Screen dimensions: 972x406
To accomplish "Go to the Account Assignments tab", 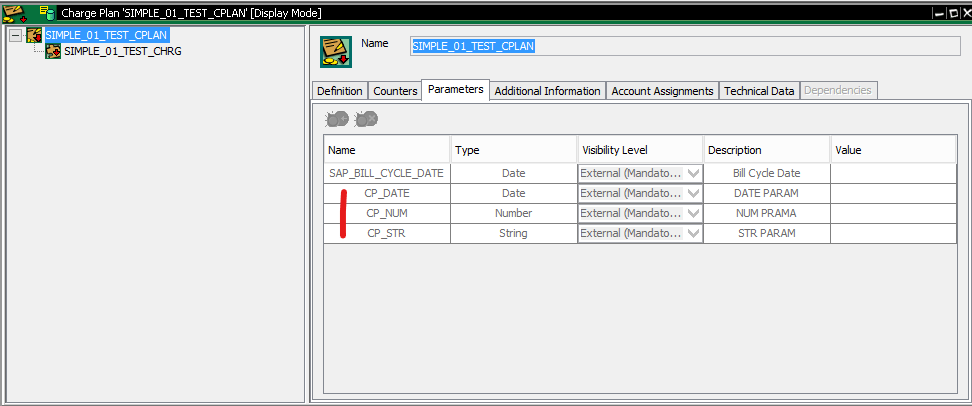I will (662, 91).
